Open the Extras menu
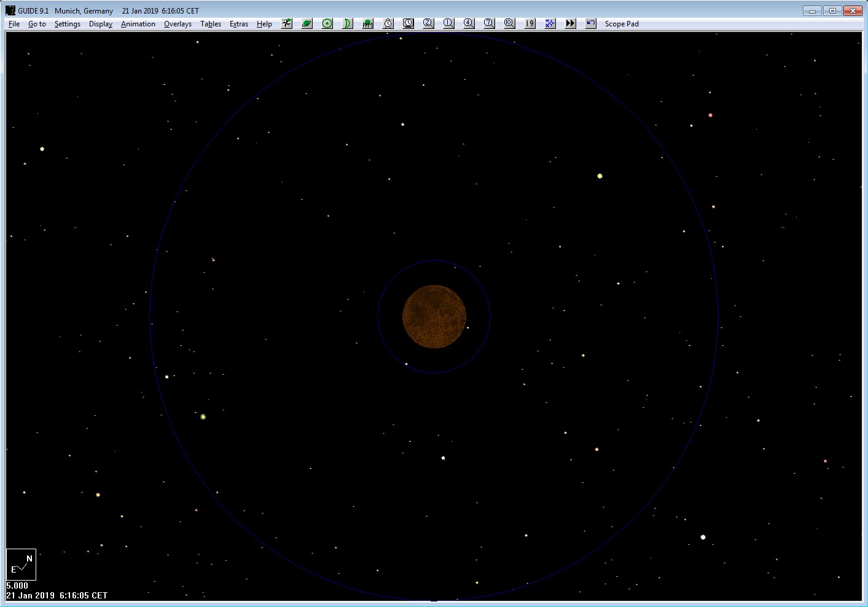Viewport: 868px width, 607px height. click(x=239, y=24)
